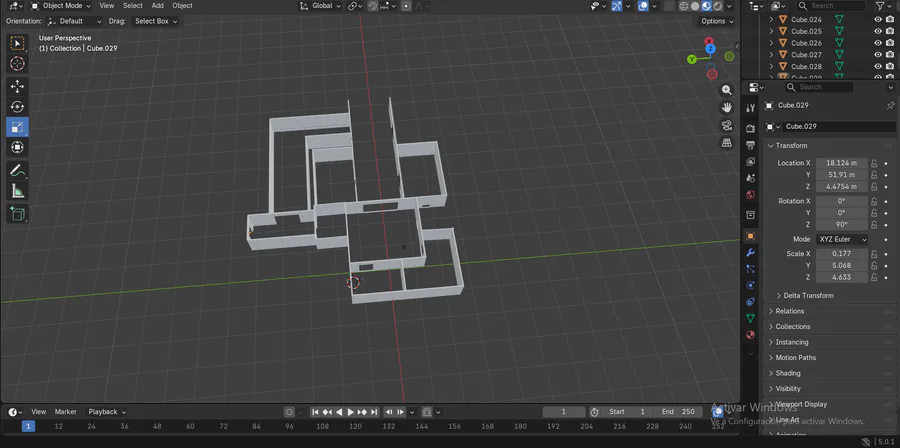The image size is (900, 448).
Task: Disable Cube.028 in renders camera icon
Action: (x=890, y=67)
